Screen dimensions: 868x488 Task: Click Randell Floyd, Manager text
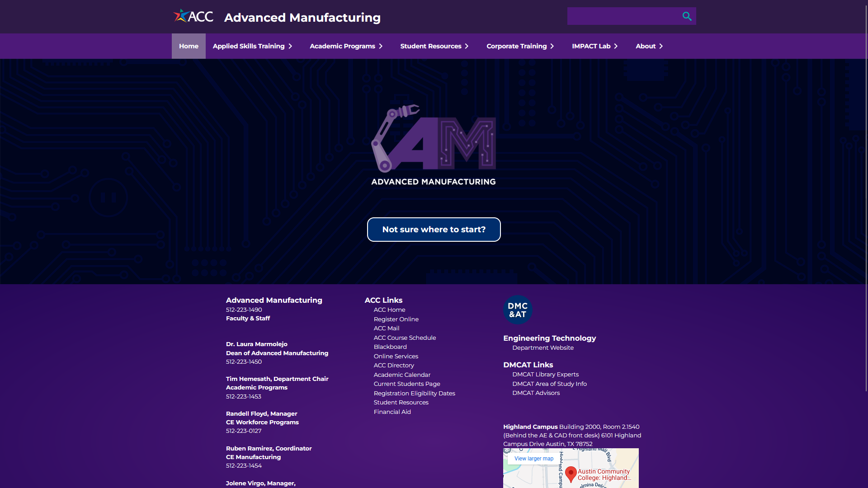point(261,414)
